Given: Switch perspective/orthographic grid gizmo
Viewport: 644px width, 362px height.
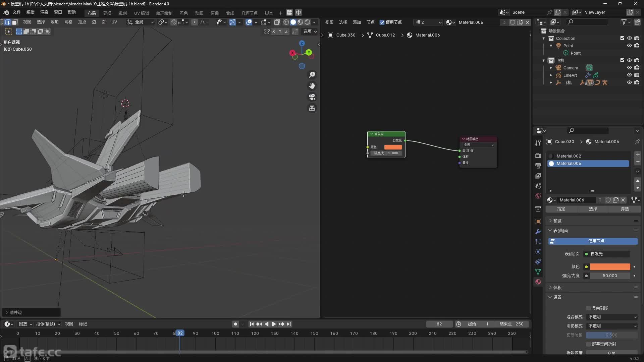Looking at the screenshot, I should [x=312, y=108].
